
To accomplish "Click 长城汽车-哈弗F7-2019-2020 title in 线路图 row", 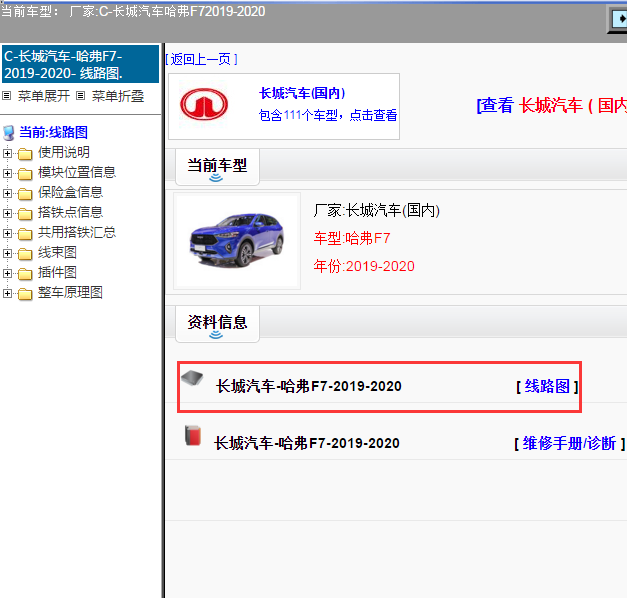I will pos(308,386).
